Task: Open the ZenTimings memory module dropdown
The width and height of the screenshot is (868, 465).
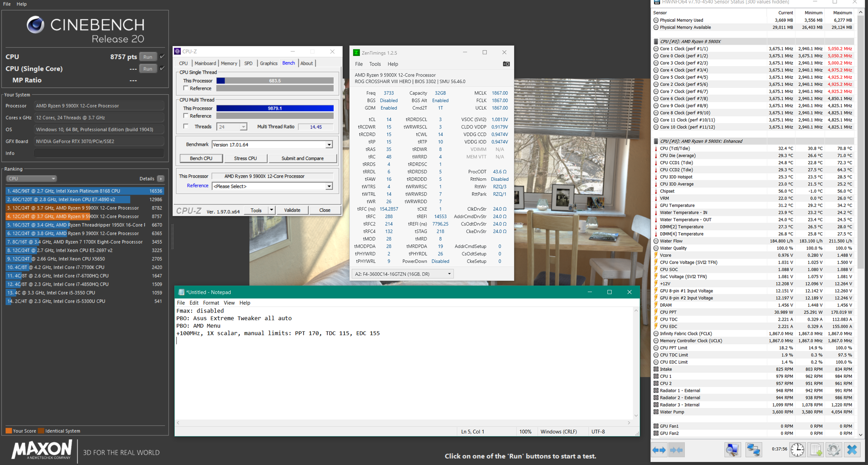Action: [403, 274]
